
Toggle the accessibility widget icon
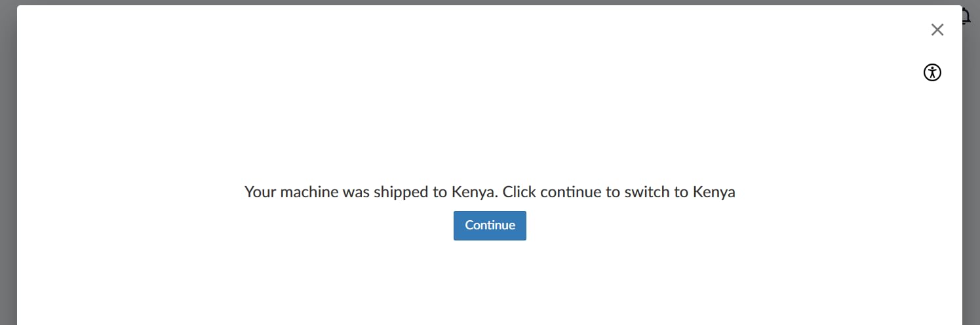coord(932,73)
